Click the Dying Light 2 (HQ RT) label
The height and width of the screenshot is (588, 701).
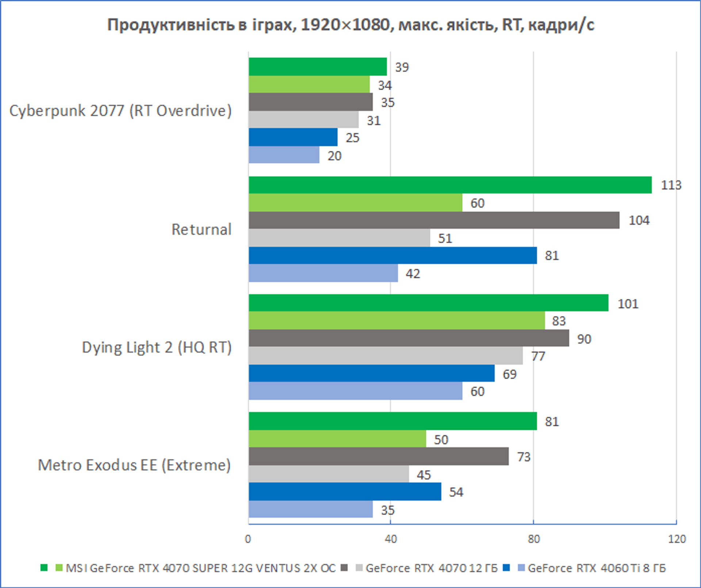pos(157,347)
